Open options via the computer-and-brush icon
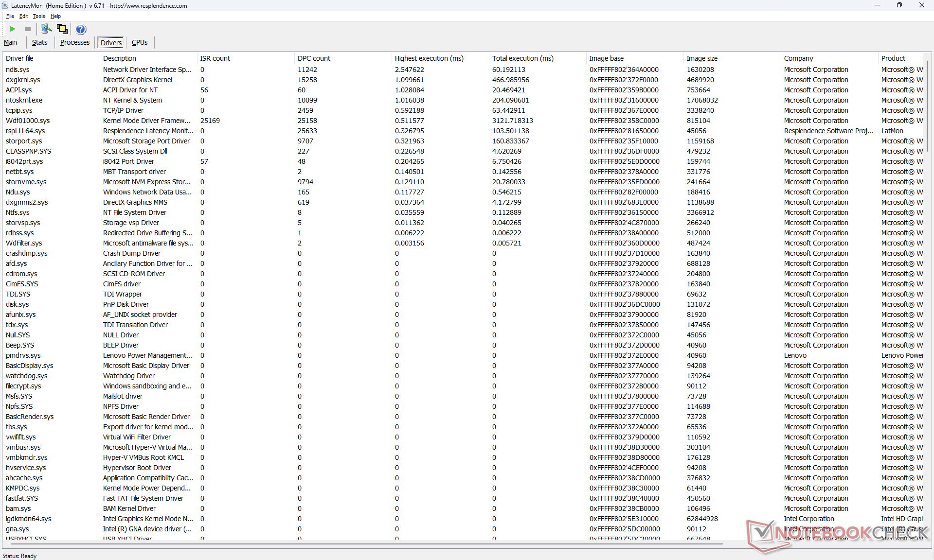The image size is (934, 560). tap(46, 29)
